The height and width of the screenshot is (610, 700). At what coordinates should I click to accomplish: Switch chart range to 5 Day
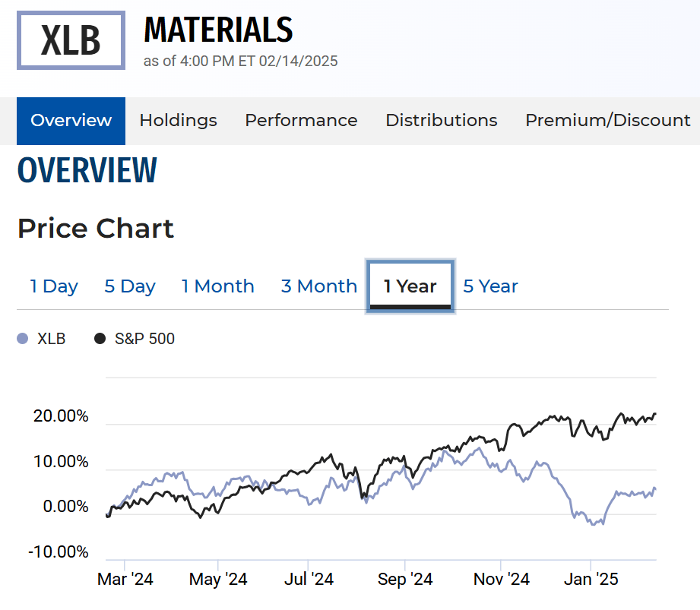(129, 286)
